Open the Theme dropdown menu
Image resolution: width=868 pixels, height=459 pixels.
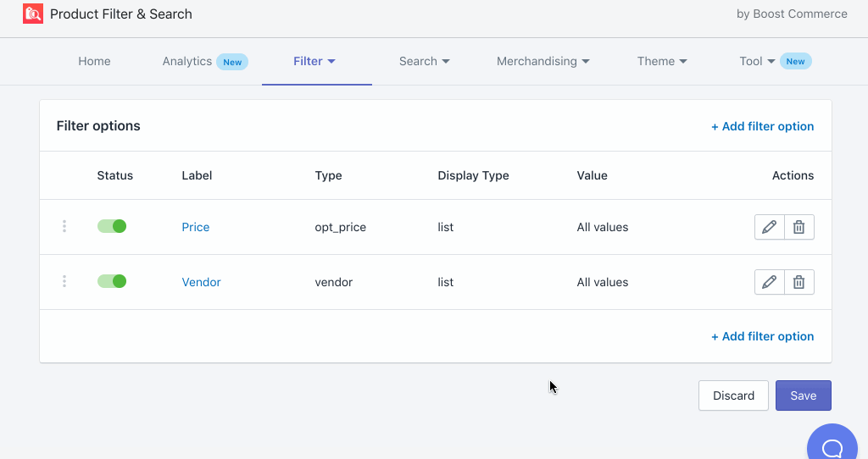click(662, 61)
